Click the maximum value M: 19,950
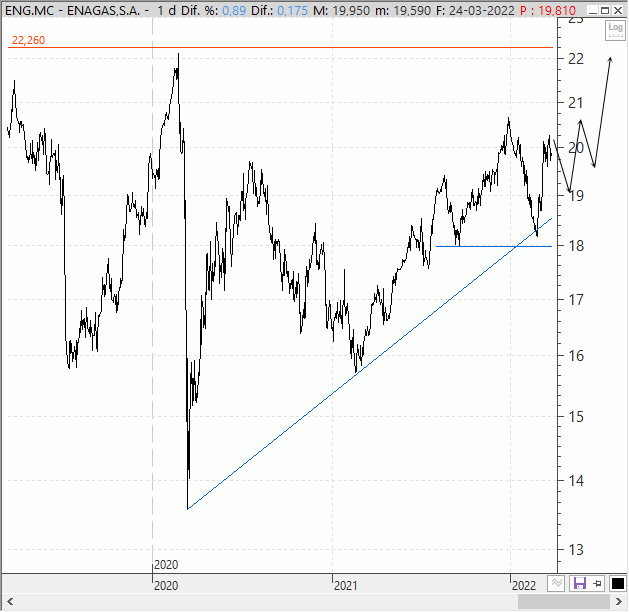The height and width of the screenshot is (612, 629). (341, 10)
